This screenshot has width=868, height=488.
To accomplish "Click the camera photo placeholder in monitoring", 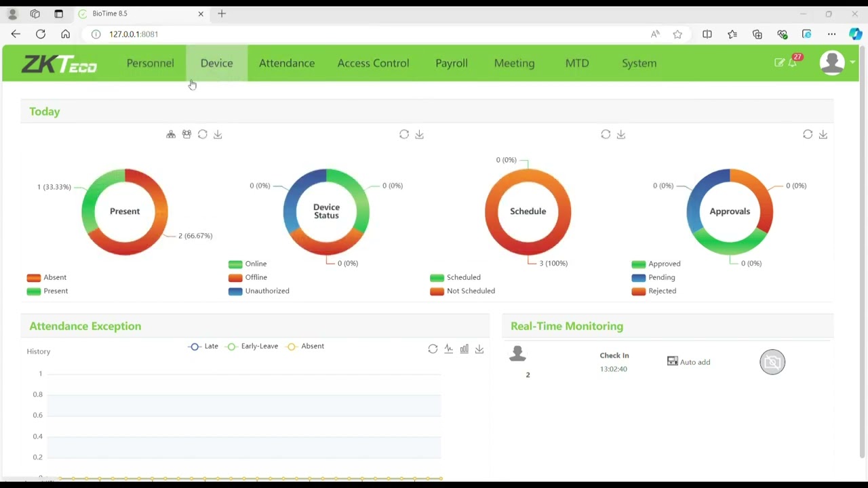I will [x=772, y=362].
